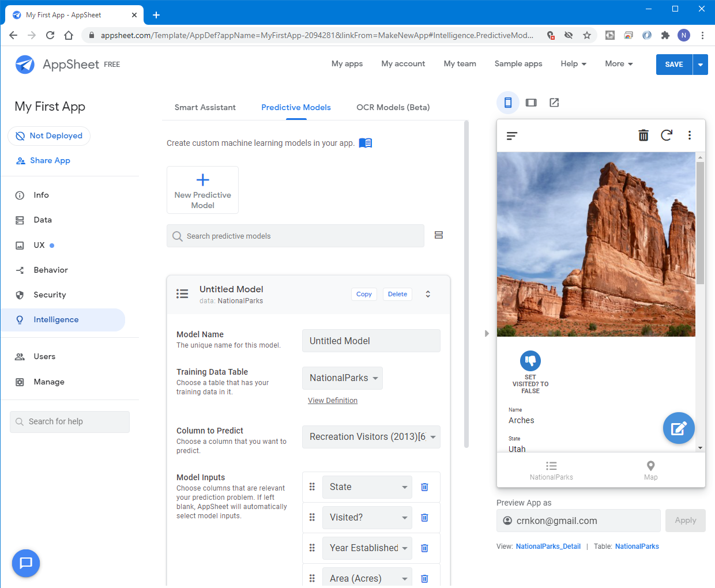Open the OCR Models (Beta) tab

(x=393, y=107)
